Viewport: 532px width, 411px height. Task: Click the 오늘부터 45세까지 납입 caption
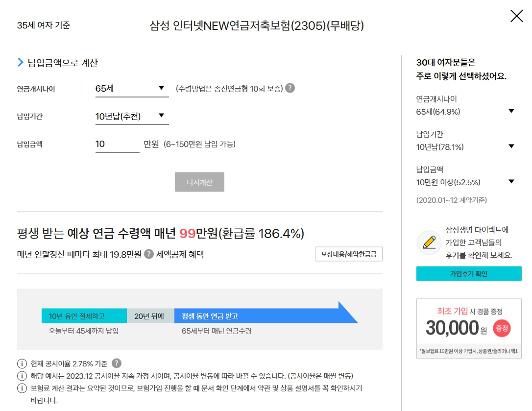click(x=83, y=331)
